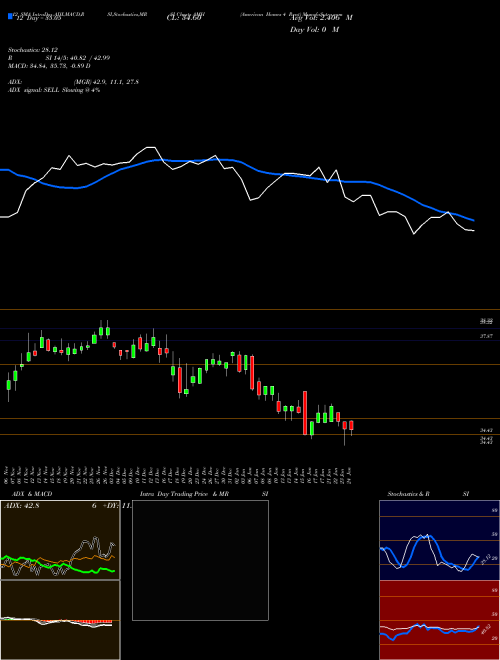500x660 pixels.
Task: Select the 'Stochastics: 28.12' readout
Action: (x=32, y=50)
